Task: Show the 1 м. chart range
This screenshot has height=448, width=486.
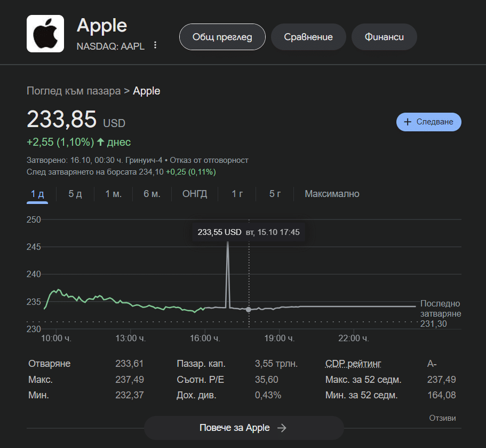Action: pos(114,194)
